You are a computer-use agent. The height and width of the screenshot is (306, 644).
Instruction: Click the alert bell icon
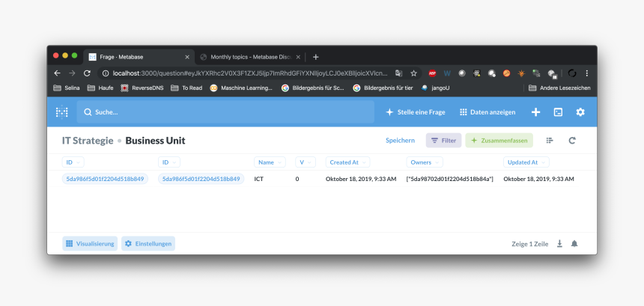coord(574,244)
